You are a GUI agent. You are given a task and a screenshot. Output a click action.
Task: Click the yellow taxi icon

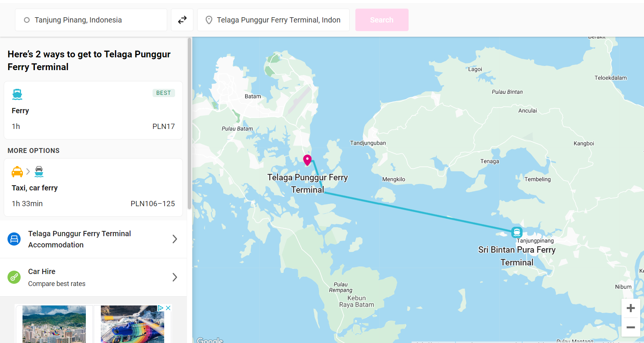point(17,172)
